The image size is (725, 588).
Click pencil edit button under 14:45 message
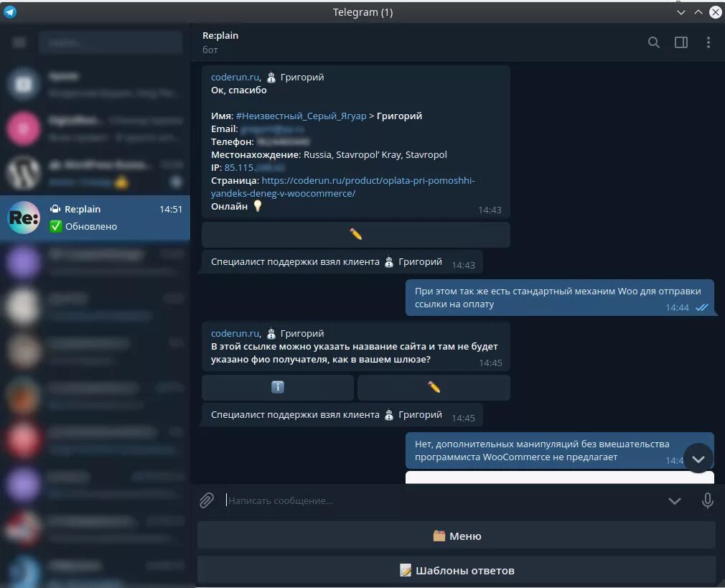[434, 387]
